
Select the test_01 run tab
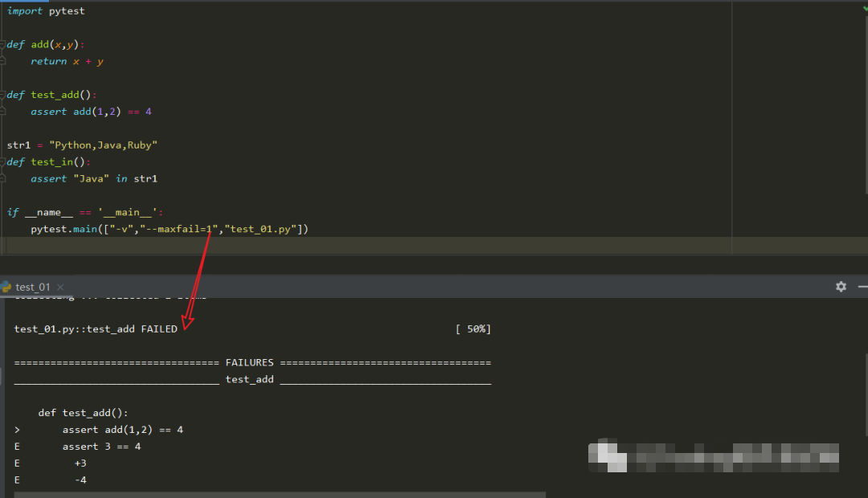(33, 288)
